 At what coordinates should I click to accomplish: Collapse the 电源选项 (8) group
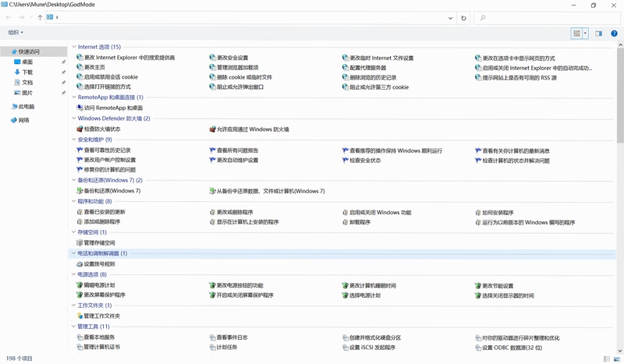73,274
